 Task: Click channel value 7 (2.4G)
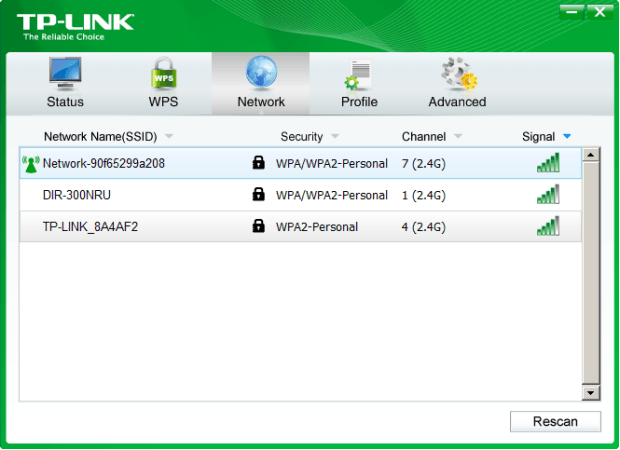(x=423, y=164)
